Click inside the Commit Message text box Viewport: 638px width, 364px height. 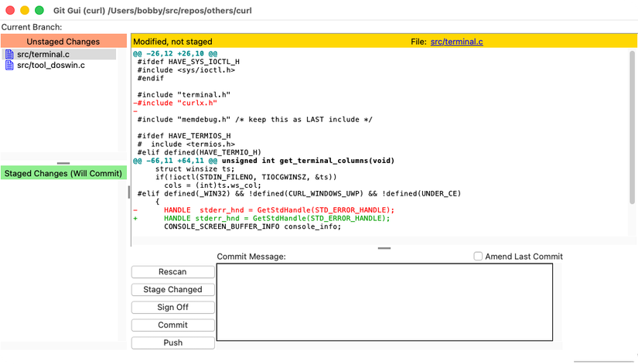click(384, 302)
